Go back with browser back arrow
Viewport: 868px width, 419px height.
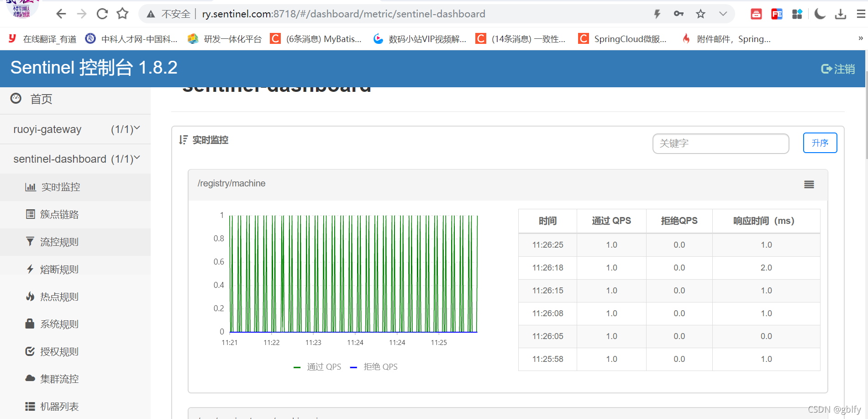pyautogui.click(x=61, y=14)
